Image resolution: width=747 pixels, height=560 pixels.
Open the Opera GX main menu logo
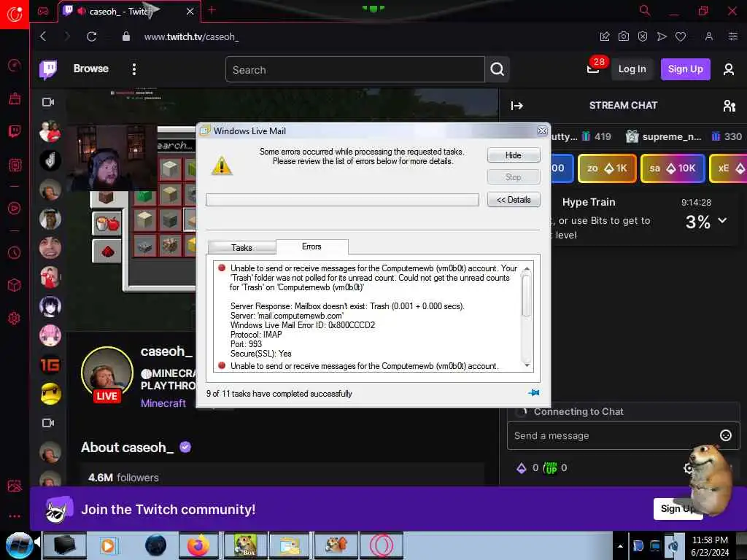15,14
